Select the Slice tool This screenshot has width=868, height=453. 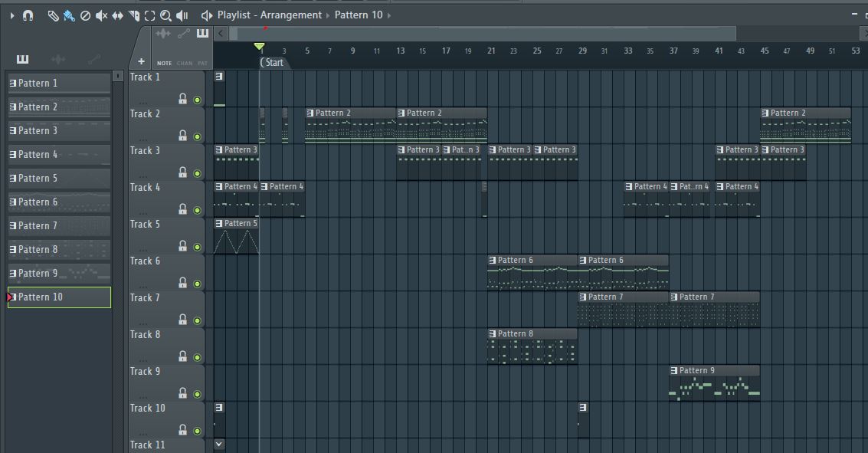[x=134, y=16]
